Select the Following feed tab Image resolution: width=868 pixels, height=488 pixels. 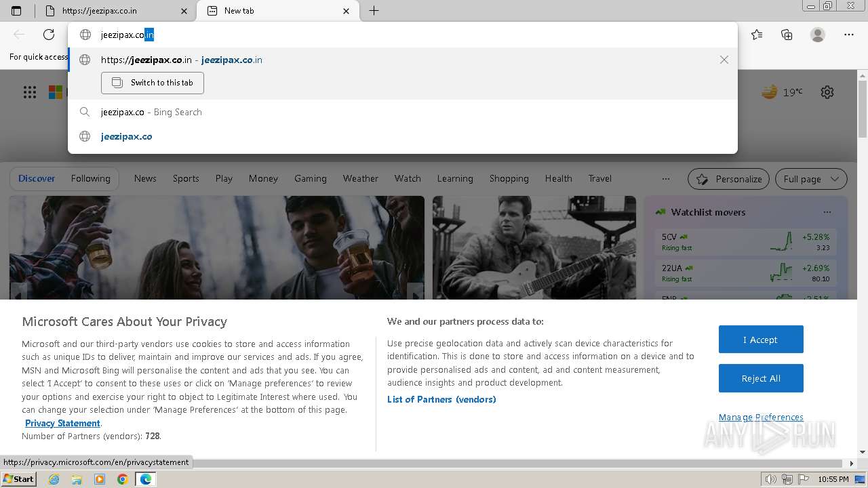click(x=90, y=178)
